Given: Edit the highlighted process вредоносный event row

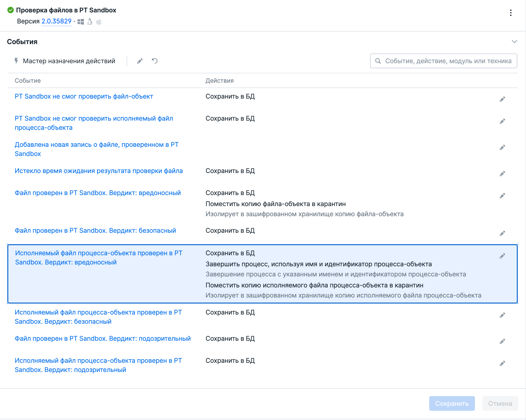Looking at the screenshot, I should click(x=502, y=256).
